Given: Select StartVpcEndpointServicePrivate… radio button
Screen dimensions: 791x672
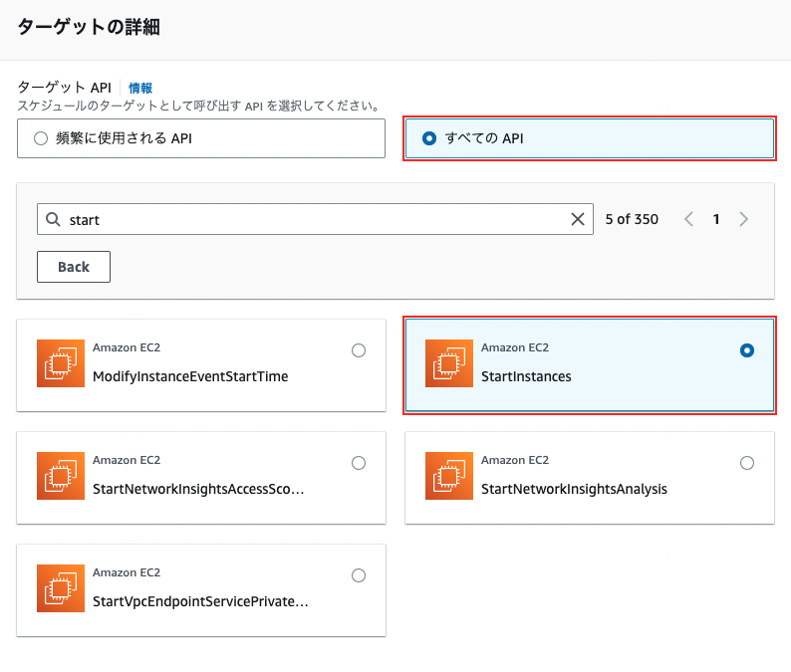Looking at the screenshot, I should click(x=359, y=575).
